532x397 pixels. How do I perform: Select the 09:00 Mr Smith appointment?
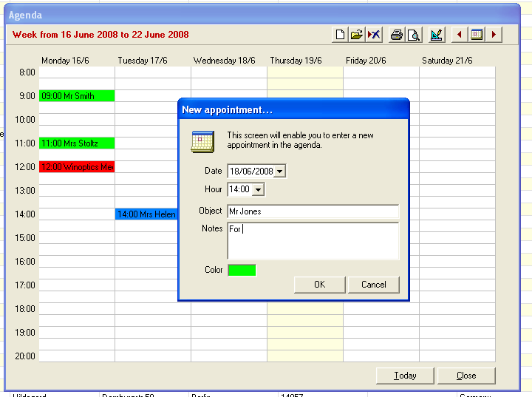(77, 96)
